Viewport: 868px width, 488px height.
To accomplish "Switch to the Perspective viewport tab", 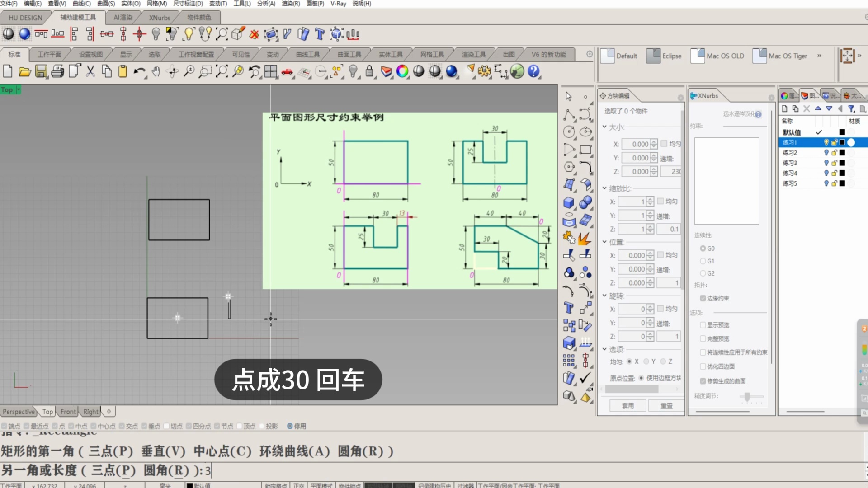I will [x=19, y=412].
